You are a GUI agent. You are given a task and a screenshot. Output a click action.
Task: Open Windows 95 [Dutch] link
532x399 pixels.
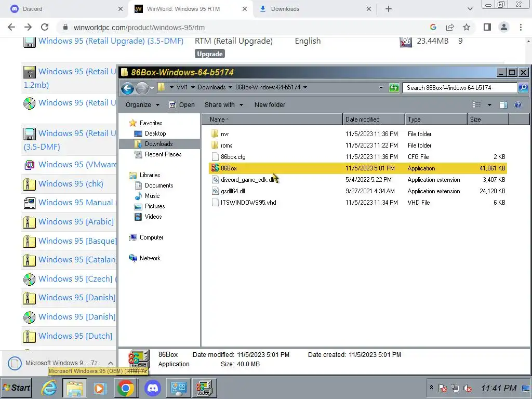75,336
